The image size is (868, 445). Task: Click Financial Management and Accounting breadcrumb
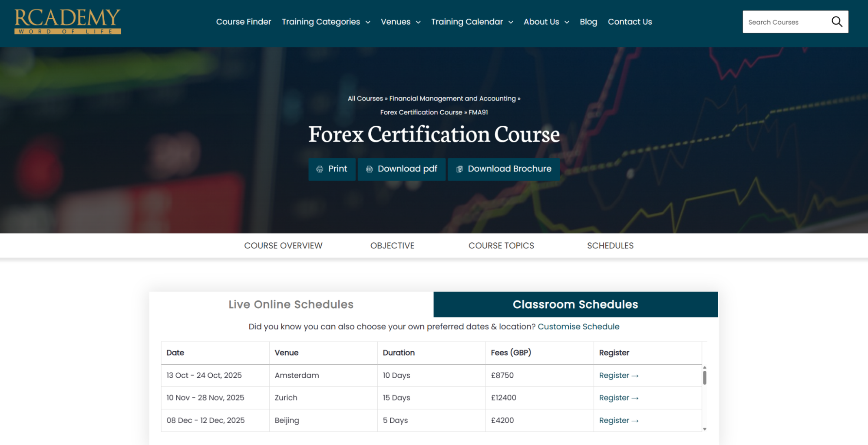(452, 99)
